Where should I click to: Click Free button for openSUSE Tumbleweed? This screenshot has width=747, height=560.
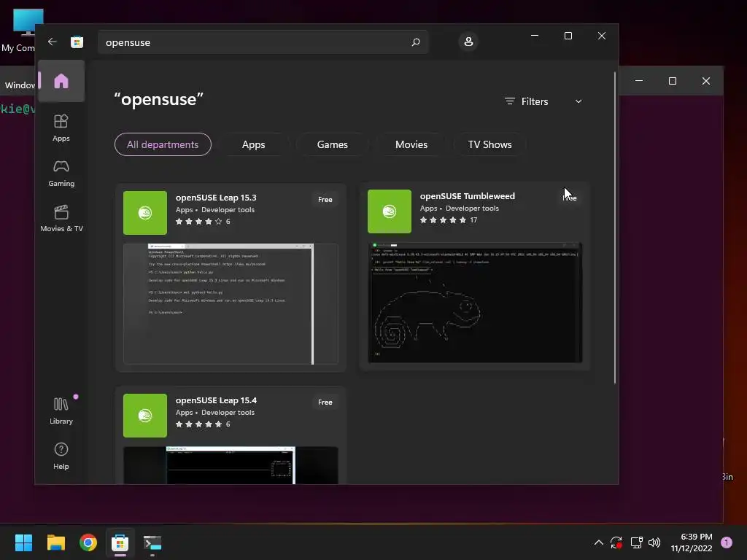(x=570, y=198)
